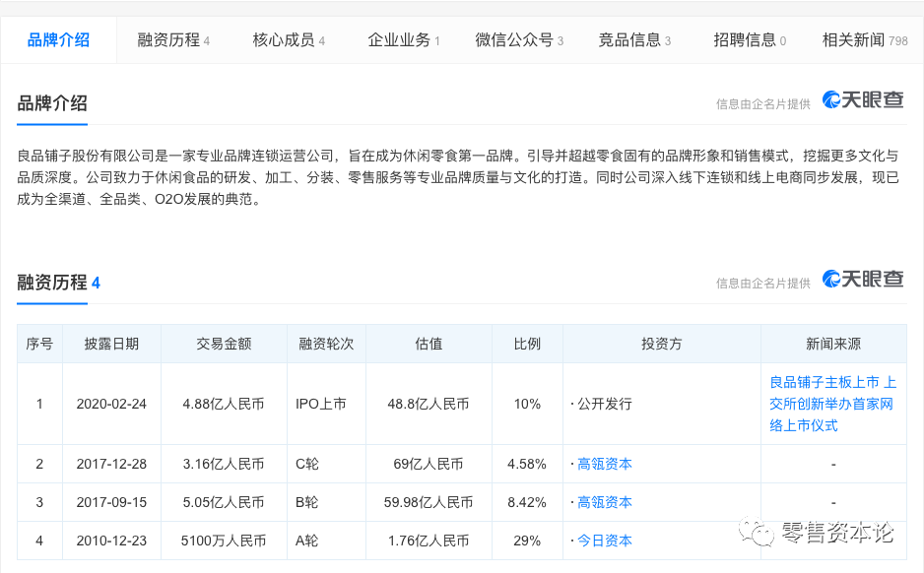Viewport: 924px width, 573px height.
Task: Open the 微信公众号 tab
Action: point(514,41)
